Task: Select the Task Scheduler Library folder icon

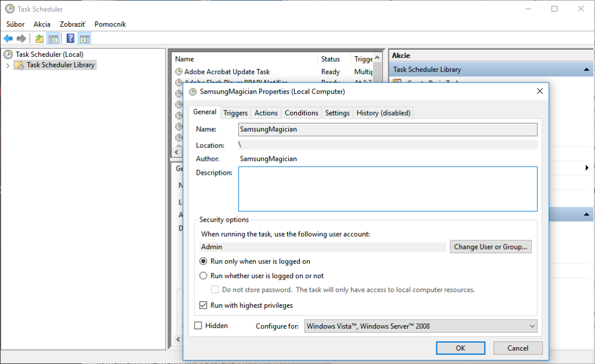Action: click(19, 65)
